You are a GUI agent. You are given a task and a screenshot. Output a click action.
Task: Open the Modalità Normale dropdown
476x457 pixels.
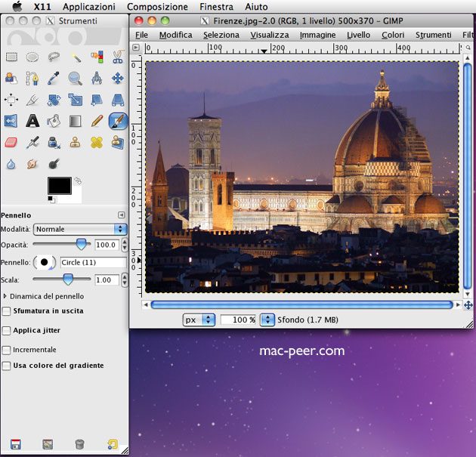tap(79, 229)
